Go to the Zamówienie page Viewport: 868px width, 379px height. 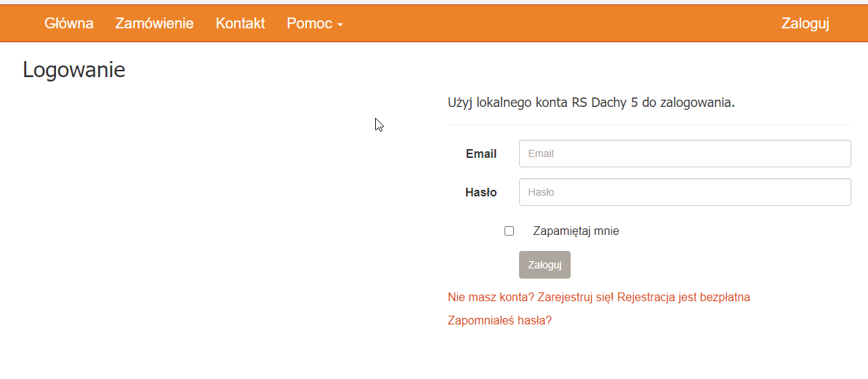tap(154, 23)
